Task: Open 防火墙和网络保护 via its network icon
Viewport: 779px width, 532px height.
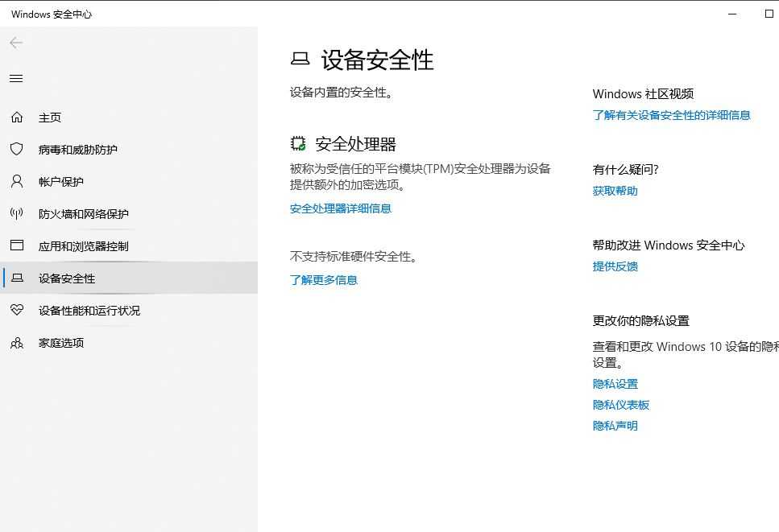Action: click(x=17, y=213)
